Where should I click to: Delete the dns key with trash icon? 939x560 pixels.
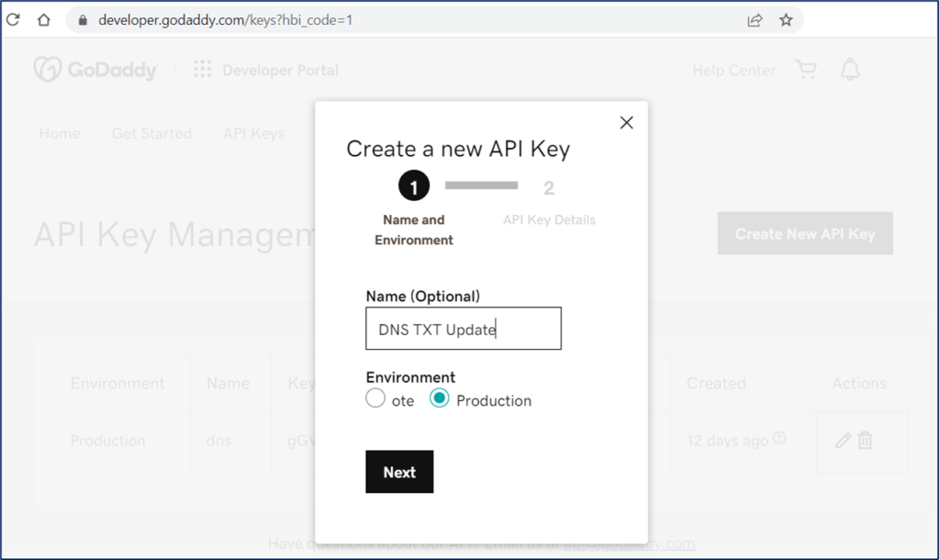(x=865, y=441)
